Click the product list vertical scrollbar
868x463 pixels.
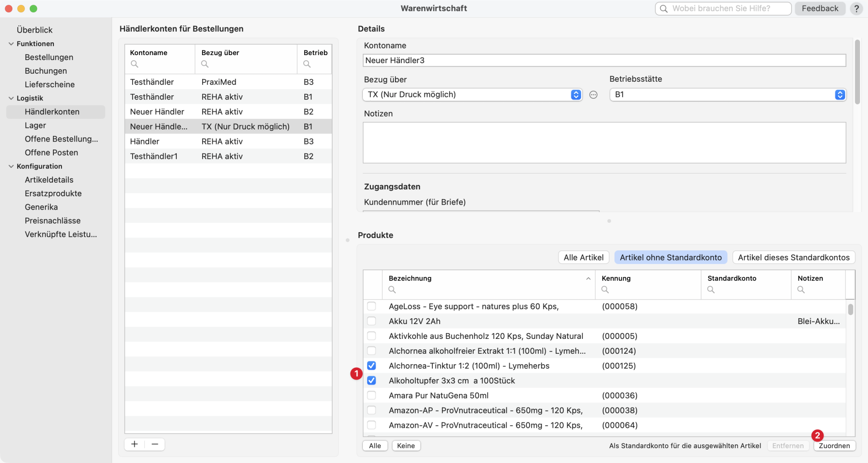(x=850, y=310)
